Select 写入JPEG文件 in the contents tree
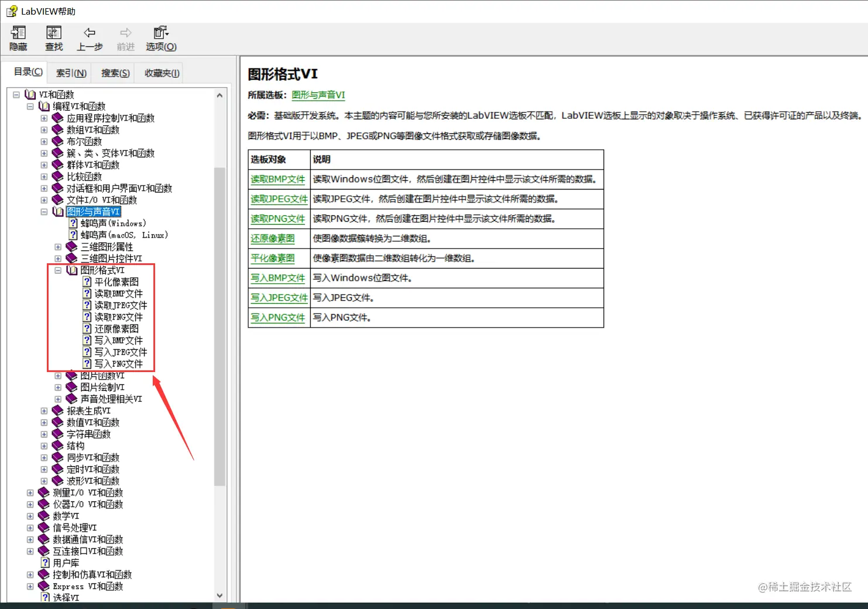Image resolution: width=868 pixels, height=609 pixels. (121, 352)
